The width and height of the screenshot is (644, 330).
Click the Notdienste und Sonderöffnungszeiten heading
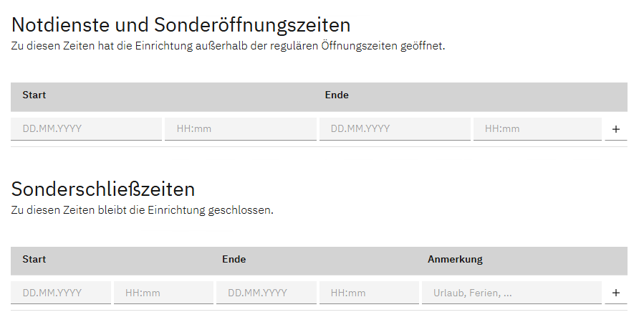[181, 25]
